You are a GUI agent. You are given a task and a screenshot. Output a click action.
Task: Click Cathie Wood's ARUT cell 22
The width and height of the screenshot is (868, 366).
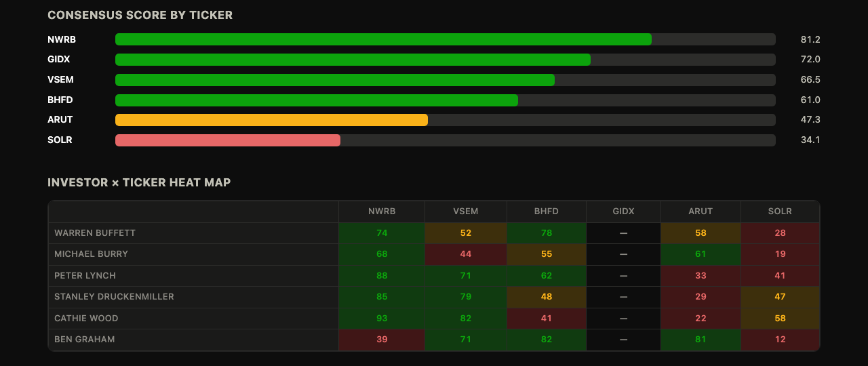(701, 319)
